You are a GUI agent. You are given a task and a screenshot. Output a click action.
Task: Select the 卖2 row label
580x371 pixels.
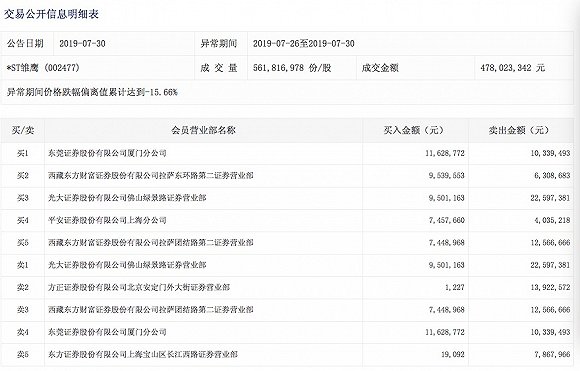(x=23, y=287)
